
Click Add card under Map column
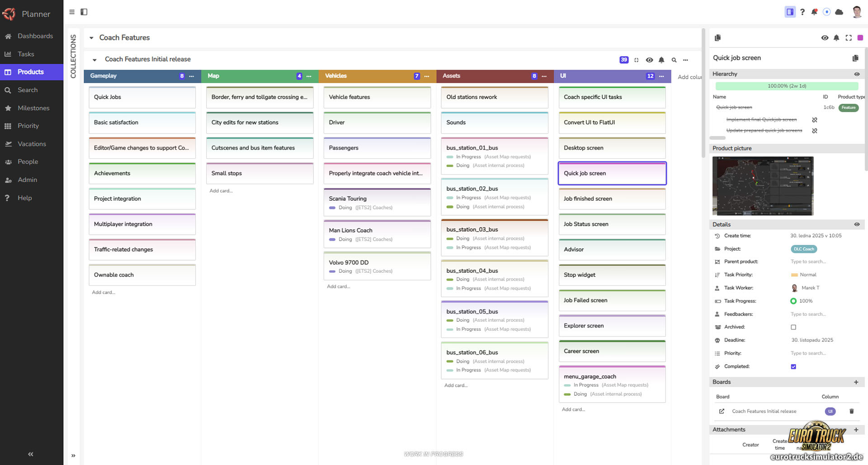tap(221, 191)
